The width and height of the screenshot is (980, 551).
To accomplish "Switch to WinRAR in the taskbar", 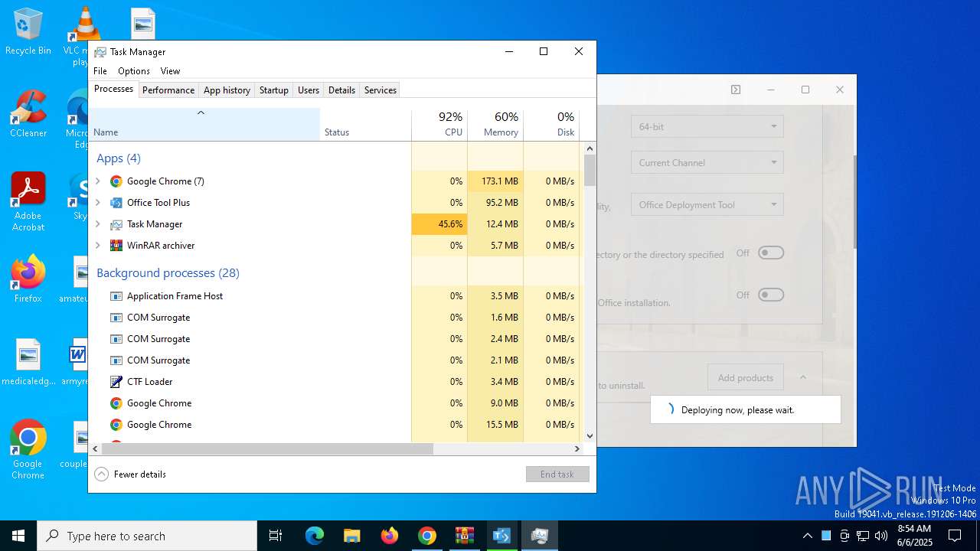I will coord(464,536).
